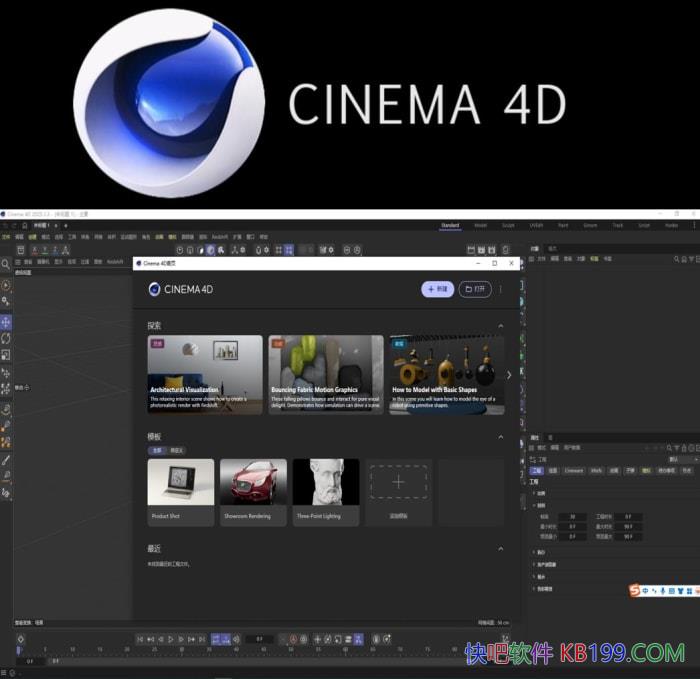Select the Scale tool in left toolbar
Screen dimensions: 700x679
pos(6,354)
